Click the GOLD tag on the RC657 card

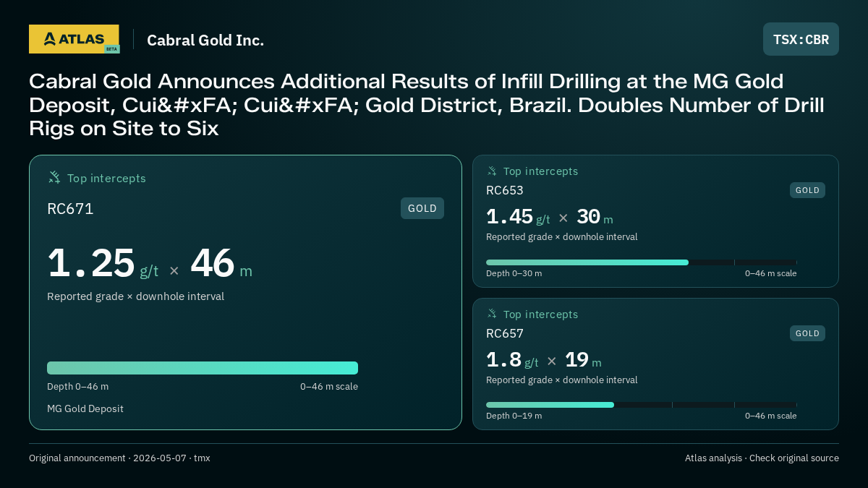point(807,333)
